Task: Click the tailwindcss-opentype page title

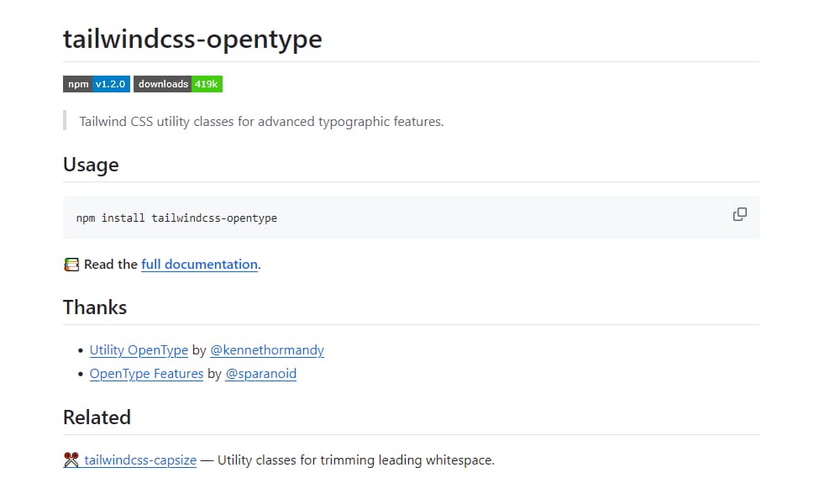Action: coord(192,39)
